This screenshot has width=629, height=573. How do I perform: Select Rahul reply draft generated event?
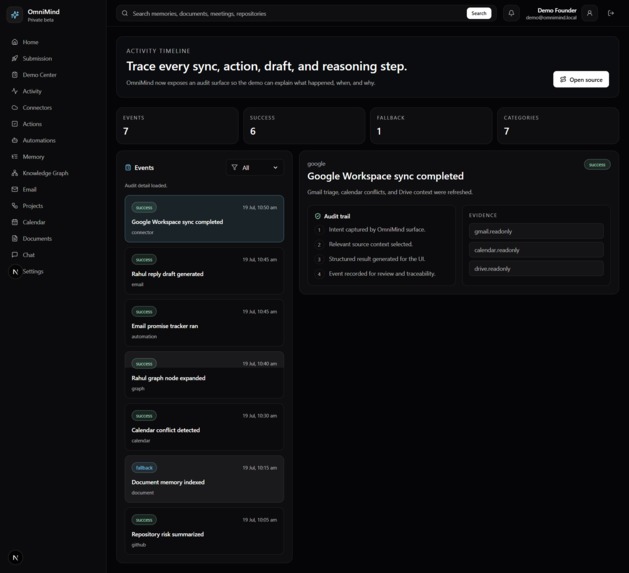(204, 271)
